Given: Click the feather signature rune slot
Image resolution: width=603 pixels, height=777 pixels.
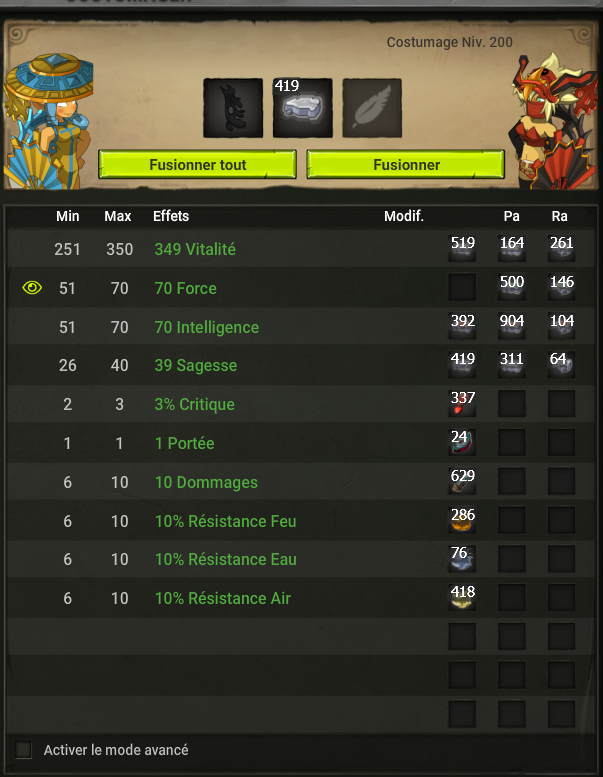Looking at the screenshot, I should [x=372, y=108].
